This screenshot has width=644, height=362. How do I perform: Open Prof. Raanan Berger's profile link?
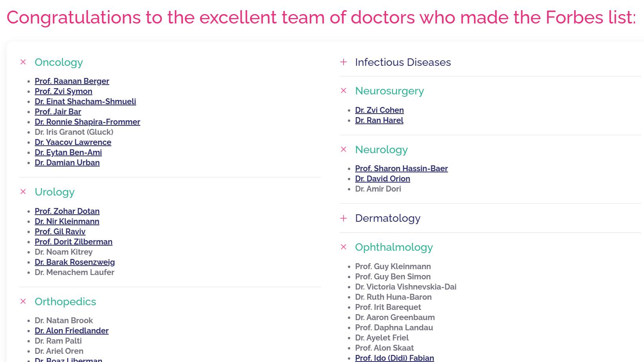tap(72, 81)
